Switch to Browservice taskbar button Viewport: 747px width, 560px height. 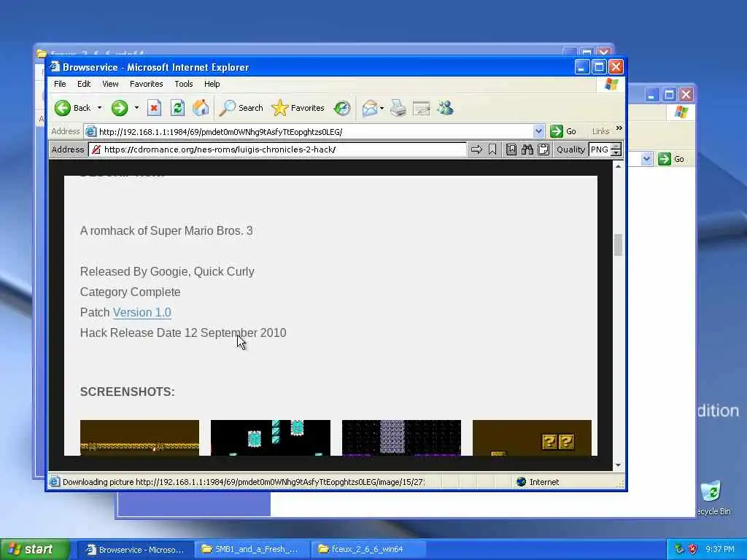(135, 550)
